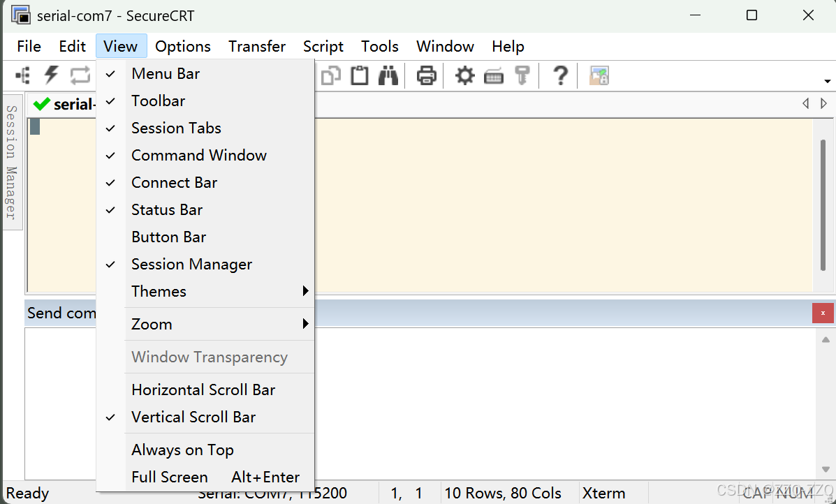The image size is (836, 504).
Task: Toggle Toolbar in View menu
Action: pos(205,101)
